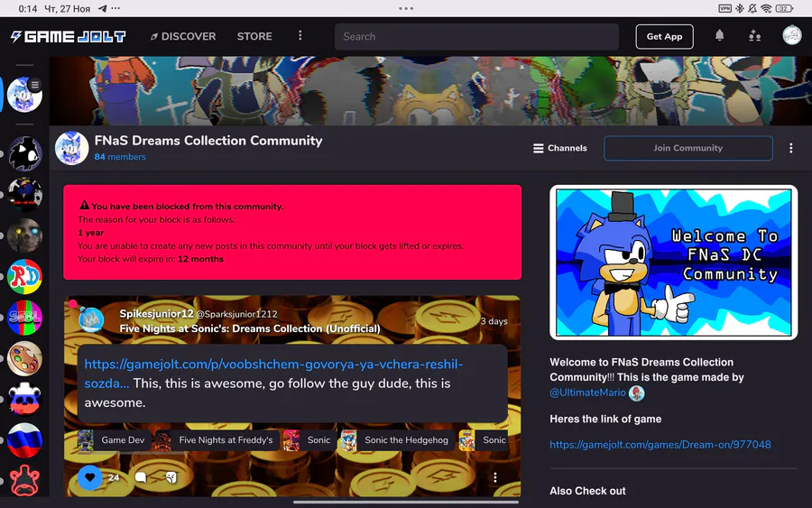Select the FNaS Dreams community in sidebar
Viewport: 812px width, 508px height.
coord(24,95)
